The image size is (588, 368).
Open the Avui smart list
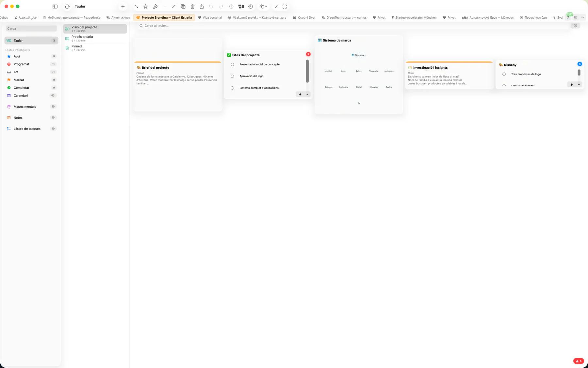[x=31, y=56]
